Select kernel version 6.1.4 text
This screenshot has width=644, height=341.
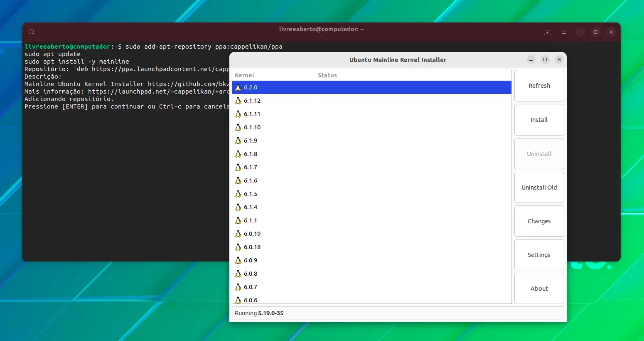point(251,207)
